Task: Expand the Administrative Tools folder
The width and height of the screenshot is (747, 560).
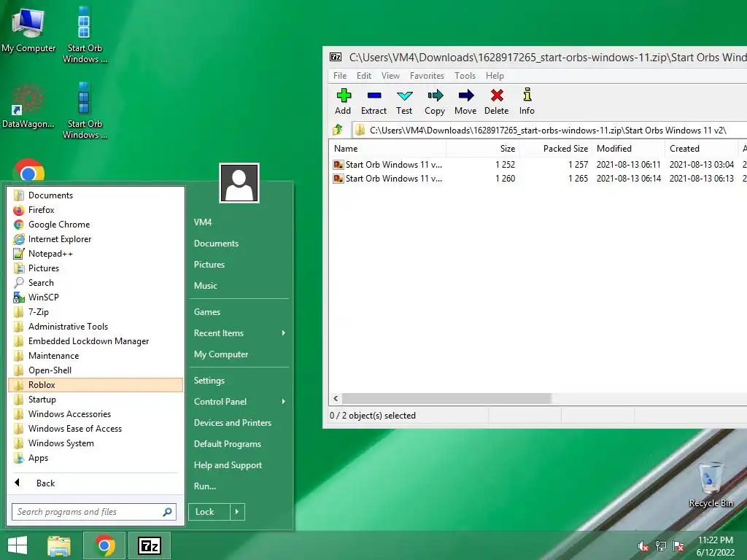Action: [96, 327]
